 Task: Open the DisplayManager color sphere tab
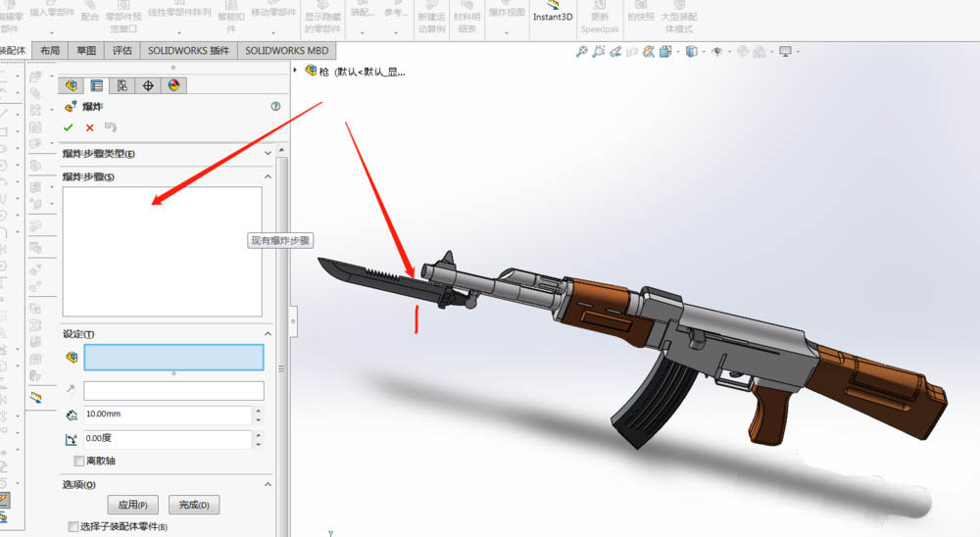[x=173, y=85]
